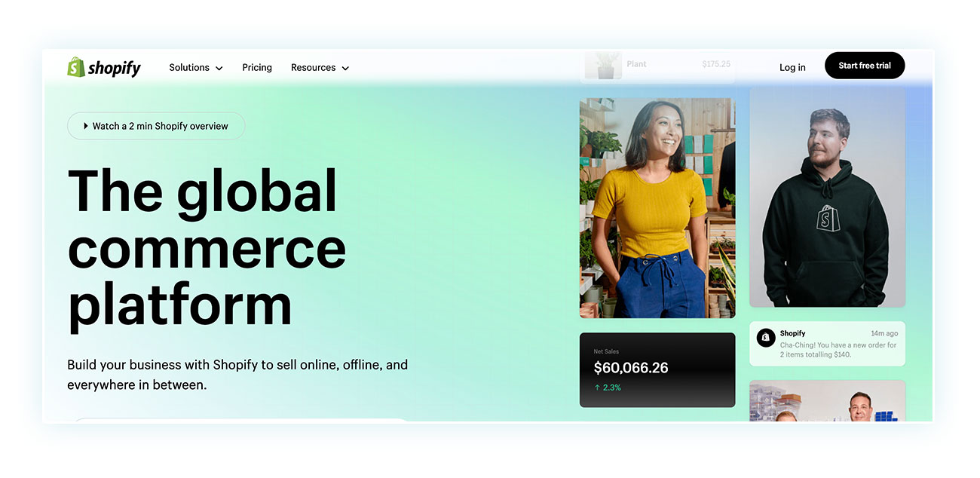The width and height of the screenshot is (980, 478).
Task: Open the Resources menu
Action: pos(320,67)
